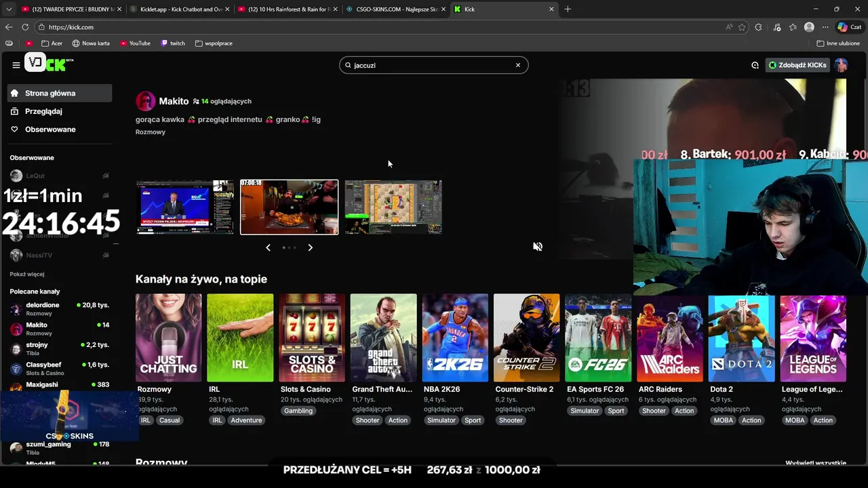Click Shooter tag under Counter-Strike 2
868x488 pixels.
[x=511, y=420]
